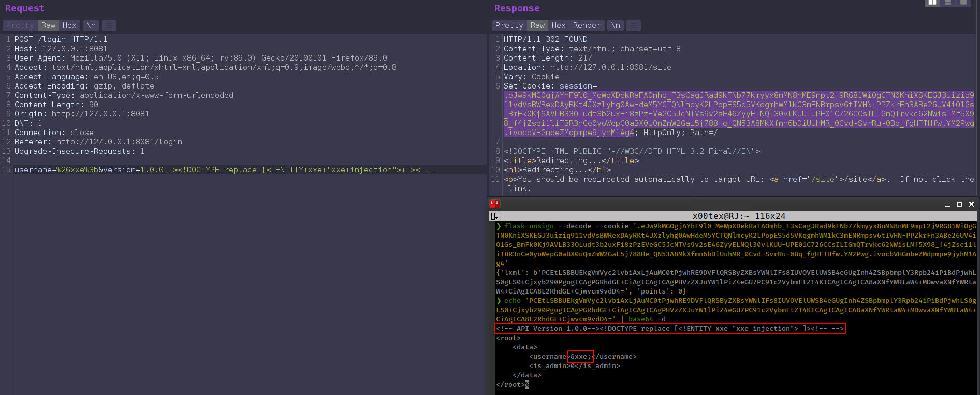This screenshot has width=980, height=395.
Task: Open the terminal split grid dropdown
Action: pos(495,216)
